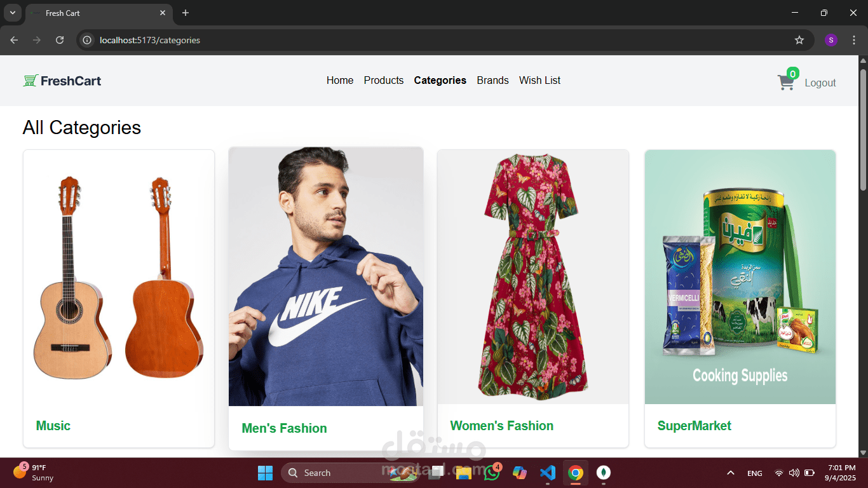Click the address bar URL

tap(150, 40)
